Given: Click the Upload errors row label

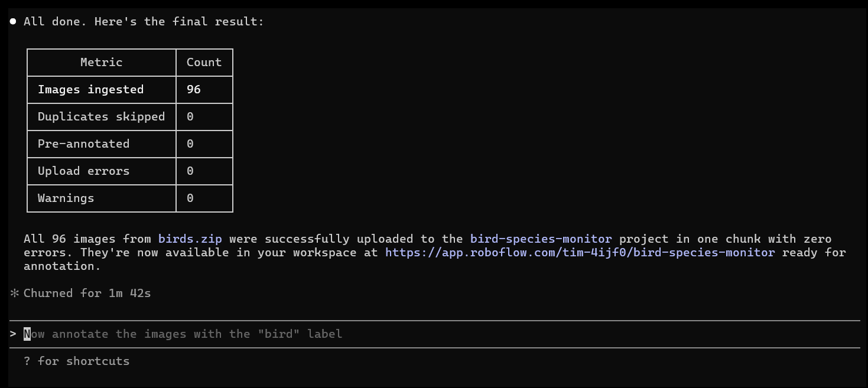Looking at the screenshot, I should (x=84, y=171).
